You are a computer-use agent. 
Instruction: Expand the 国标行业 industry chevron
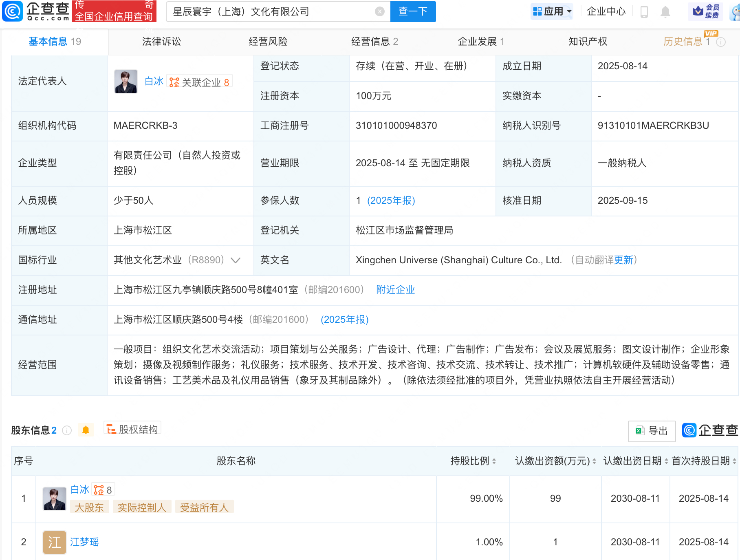[236, 260]
